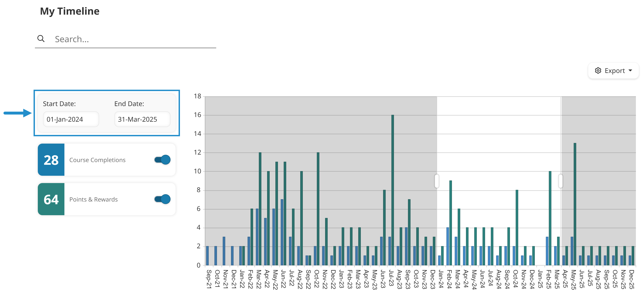Open the Start Date field 01-Jan-2024
The width and height of the screenshot is (644, 302).
point(71,119)
